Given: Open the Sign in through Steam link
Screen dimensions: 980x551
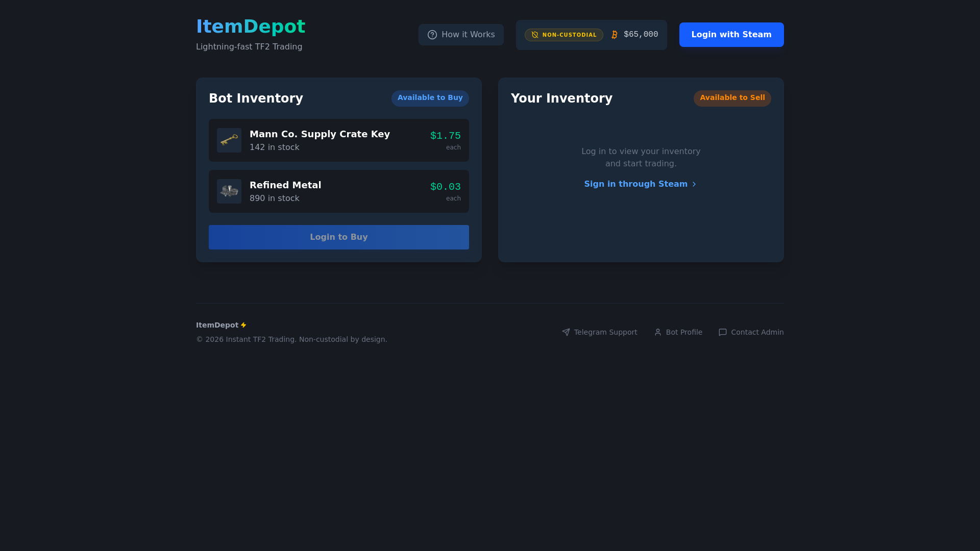Looking at the screenshot, I should click(641, 184).
